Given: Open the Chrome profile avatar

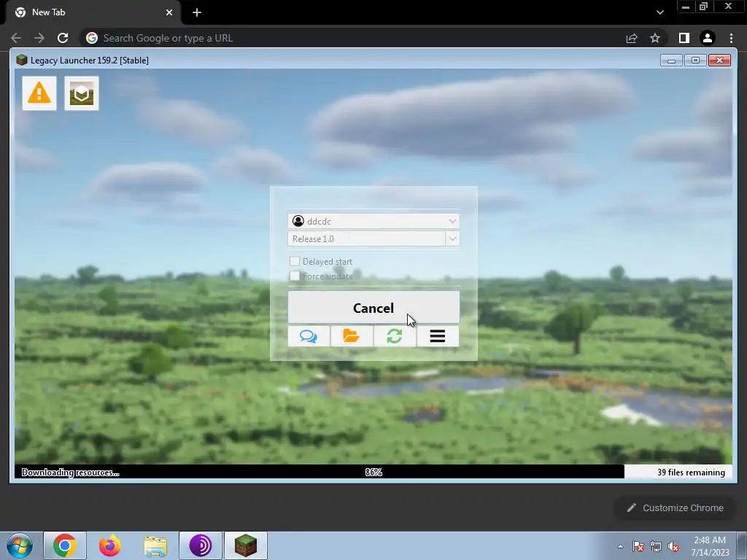Looking at the screenshot, I should 708,38.
